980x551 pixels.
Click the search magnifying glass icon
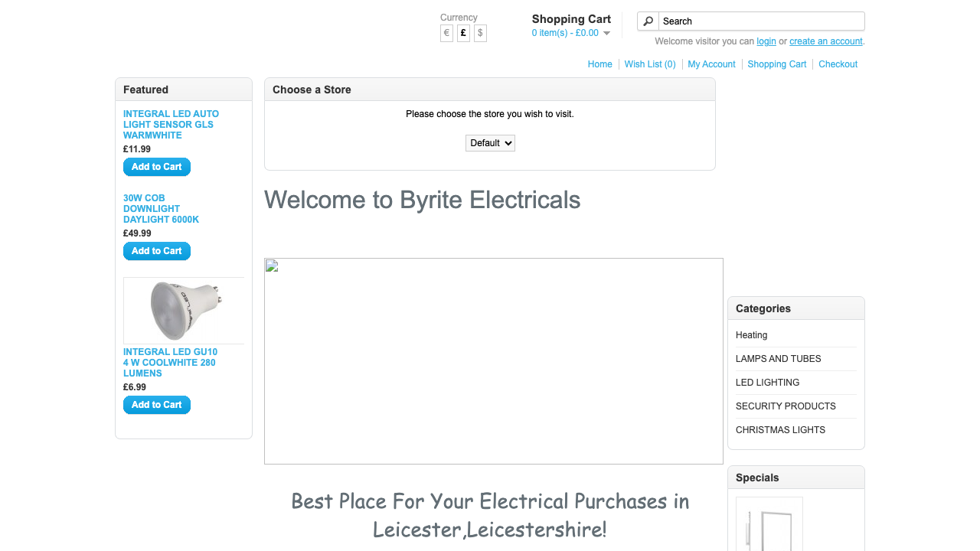tap(648, 21)
